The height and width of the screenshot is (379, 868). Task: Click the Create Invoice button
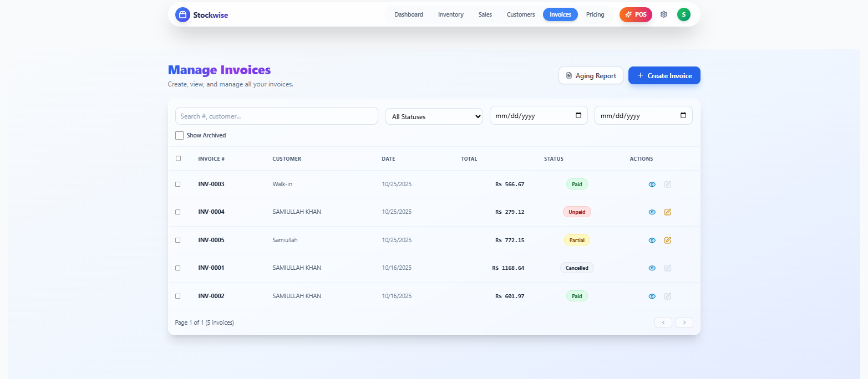(664, 75)
